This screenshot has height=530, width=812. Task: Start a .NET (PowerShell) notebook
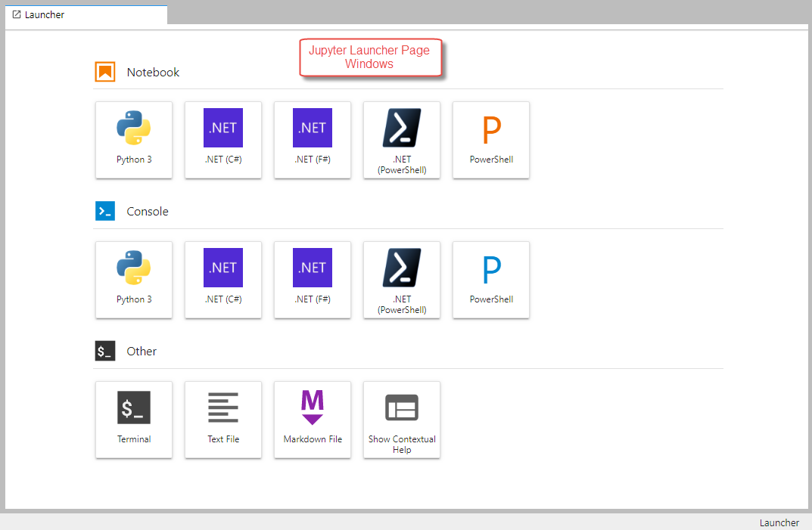point(402,140)
